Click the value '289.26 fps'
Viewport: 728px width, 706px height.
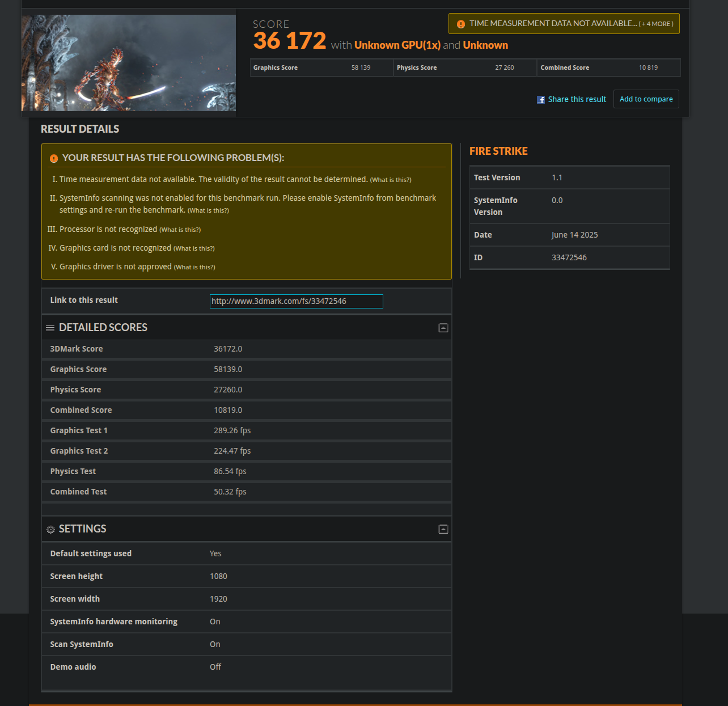point(232,430)
